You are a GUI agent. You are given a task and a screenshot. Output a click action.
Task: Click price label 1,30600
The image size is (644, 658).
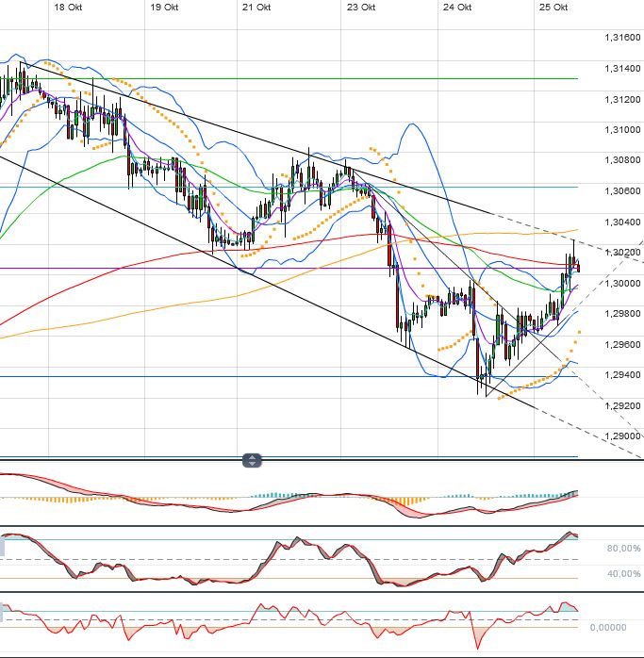click(622, 191)
